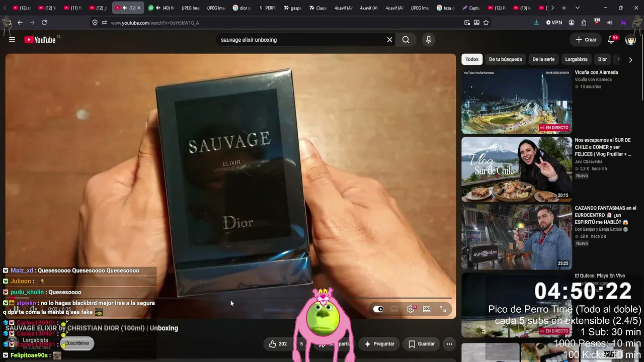This screenshot has width=644, height=362.
Task: Open the Vicuña con Alameda live thumbnail
Action: (x=517, y=102)
